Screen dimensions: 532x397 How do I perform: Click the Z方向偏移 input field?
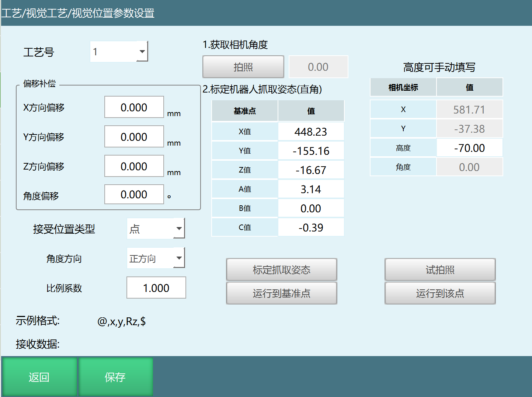(x=134, y=166)
